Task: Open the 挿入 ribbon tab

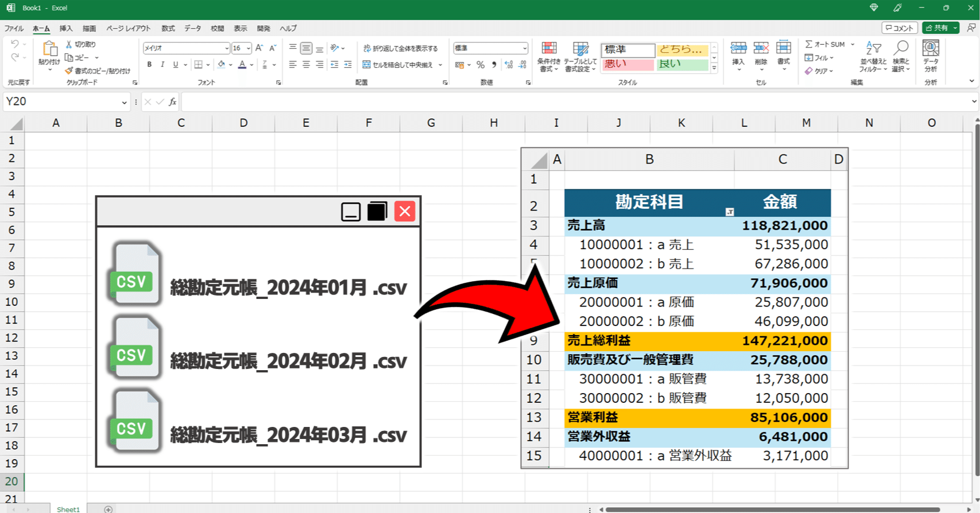Action: pos(66,28)
